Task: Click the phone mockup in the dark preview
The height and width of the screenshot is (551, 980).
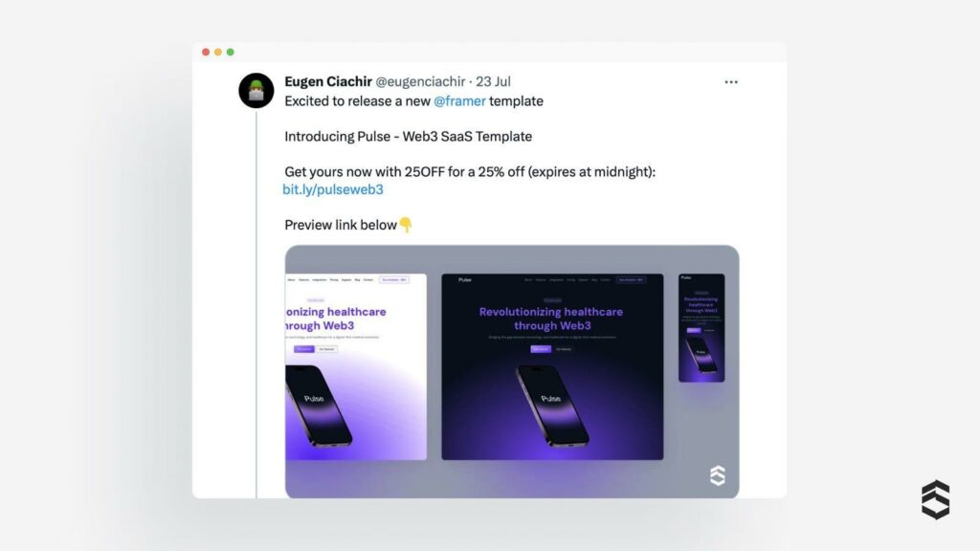Action: coord(552,404)
